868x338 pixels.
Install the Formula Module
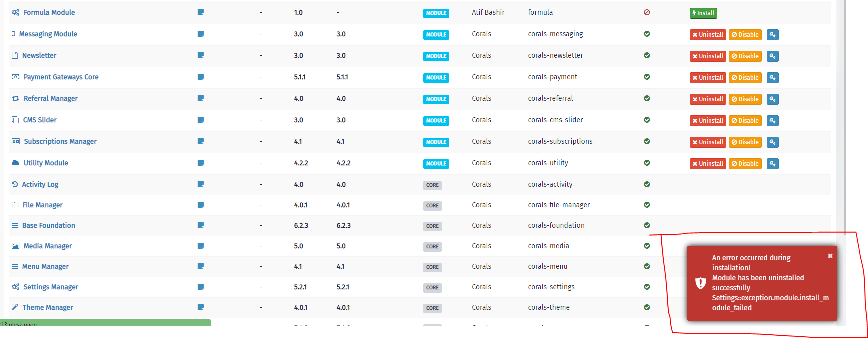point(703,13)
